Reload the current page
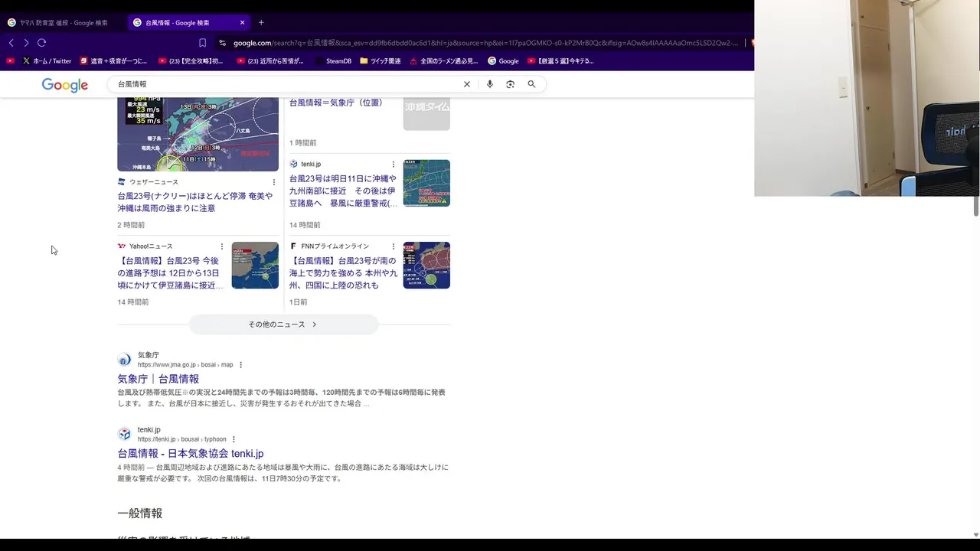This screenshot has height=551, width=980. (41, 43)
